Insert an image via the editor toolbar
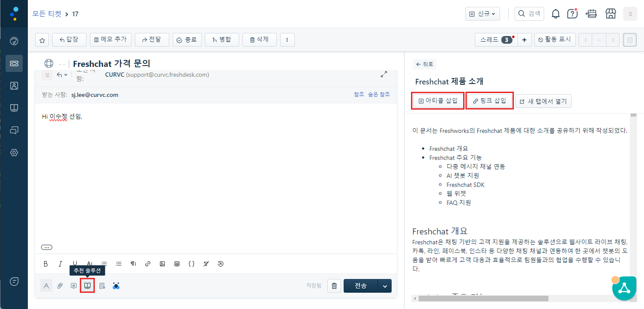The width and height of the screenshot is (644, 309). coord(162,264)
